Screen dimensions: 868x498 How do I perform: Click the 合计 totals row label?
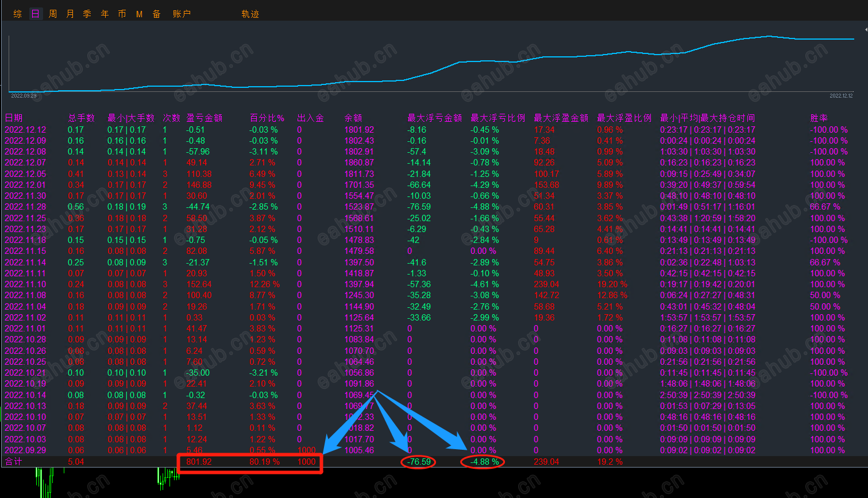point(13,462)
